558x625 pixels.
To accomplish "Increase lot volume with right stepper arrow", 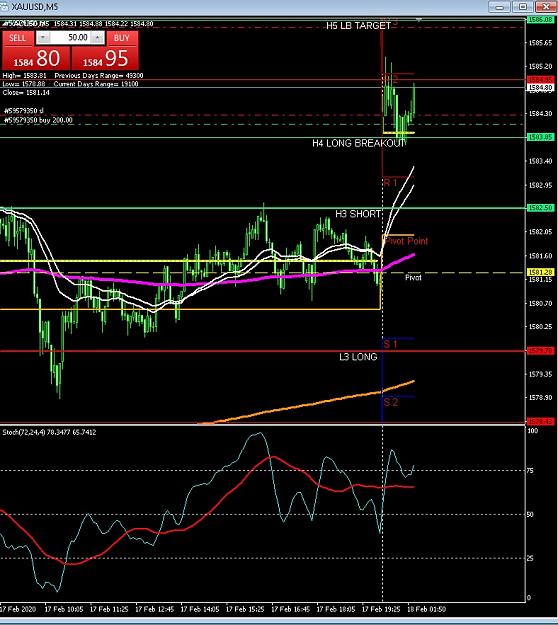I will click(x=97, y=38).
